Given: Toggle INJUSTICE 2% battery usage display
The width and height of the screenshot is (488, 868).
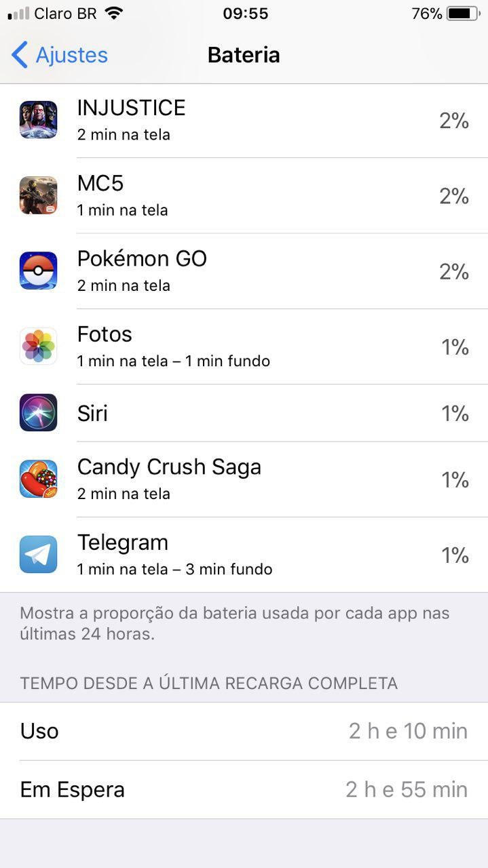Looking at the screenshot, I should (x=454, y=121).
